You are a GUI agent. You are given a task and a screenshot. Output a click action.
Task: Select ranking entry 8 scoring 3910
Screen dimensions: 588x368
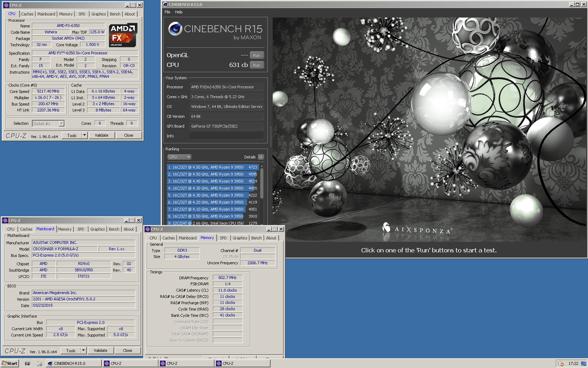(212, 216)
